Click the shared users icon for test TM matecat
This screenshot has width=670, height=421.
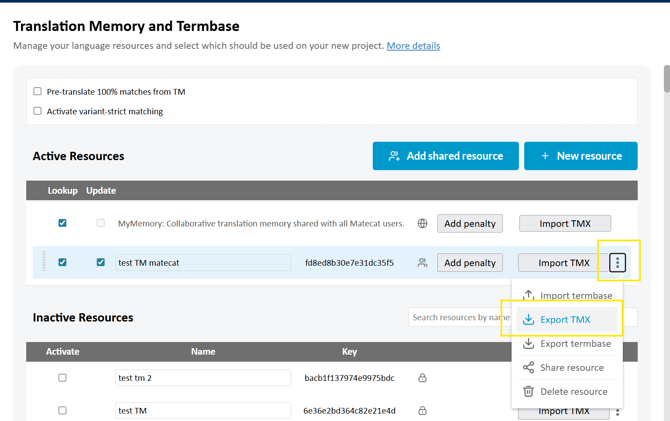tap(422, 263)
